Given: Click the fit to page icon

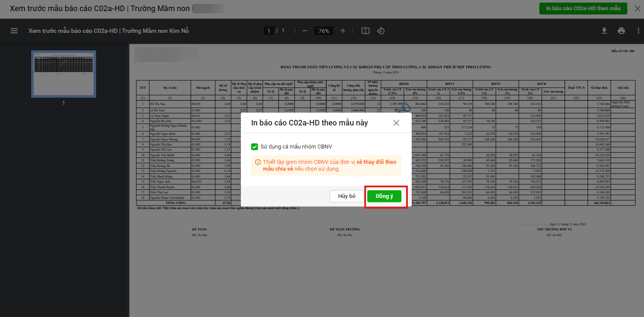Looking at the screenshot, I should tap(365, 31).
